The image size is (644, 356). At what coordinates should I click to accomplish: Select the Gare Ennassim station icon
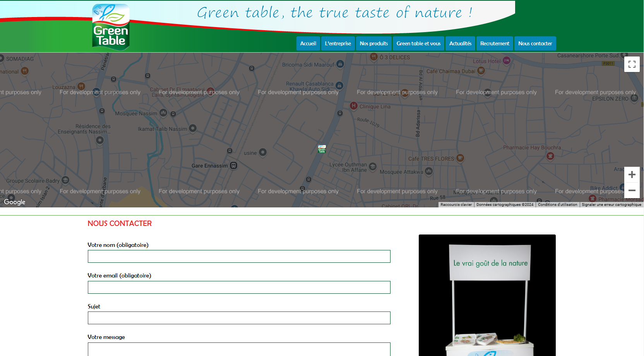233,166
